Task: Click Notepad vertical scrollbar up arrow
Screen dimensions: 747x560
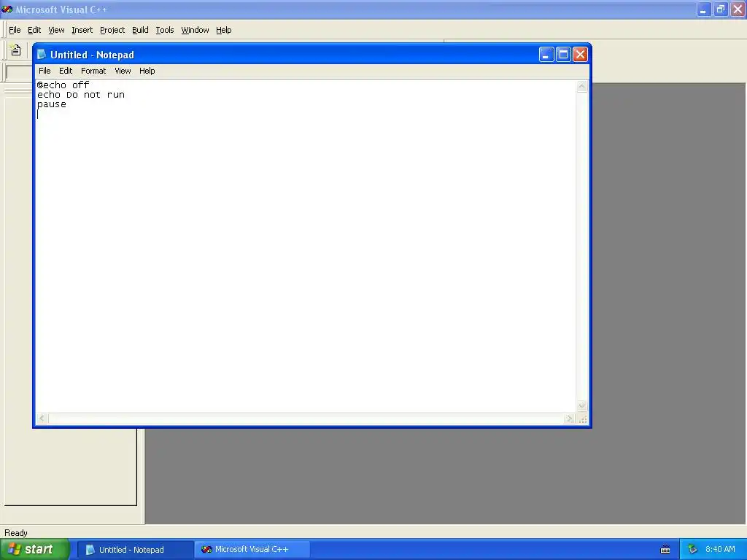Action: [x=581, y=87]
